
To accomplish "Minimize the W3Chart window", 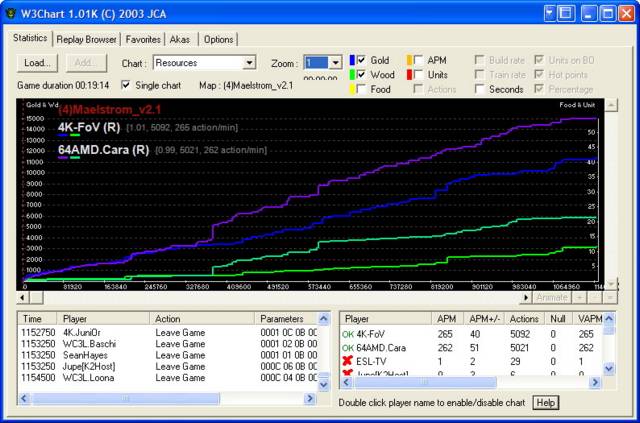I will pos(589,13).
